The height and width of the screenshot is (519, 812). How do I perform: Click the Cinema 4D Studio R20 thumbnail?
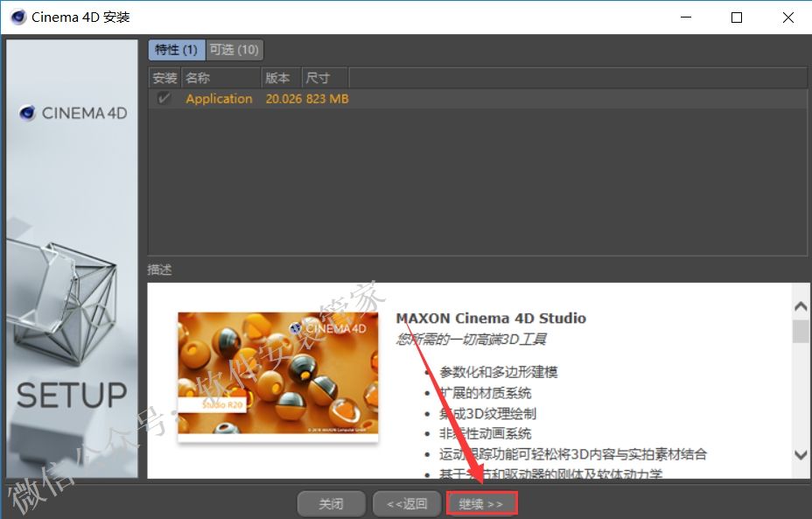click(277, 377)
